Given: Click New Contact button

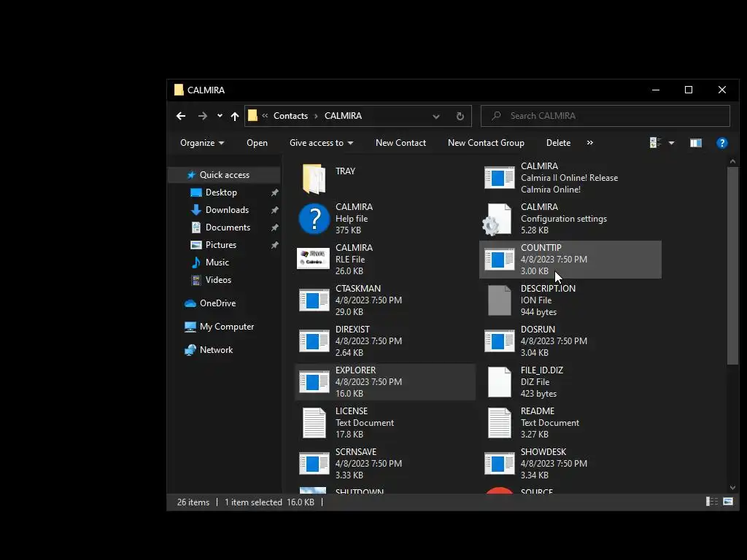Looking at the screenshot, I should point(400,143).
